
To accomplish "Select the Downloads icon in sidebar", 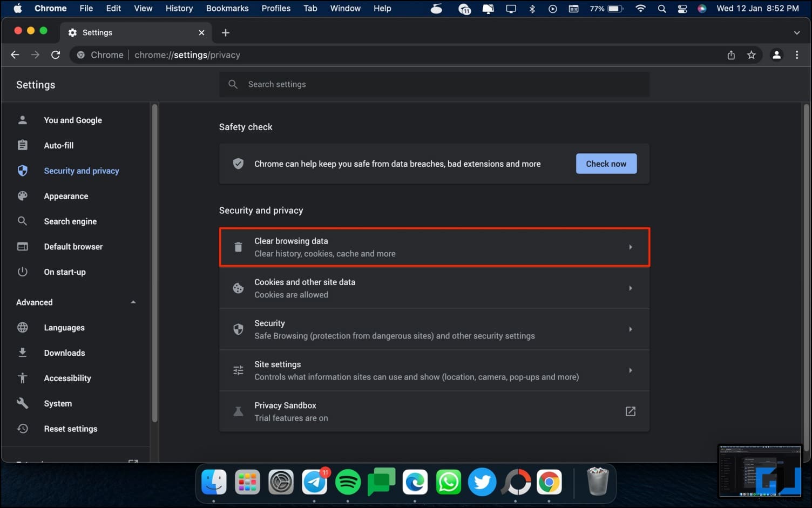I will click(x=23, y=353).
